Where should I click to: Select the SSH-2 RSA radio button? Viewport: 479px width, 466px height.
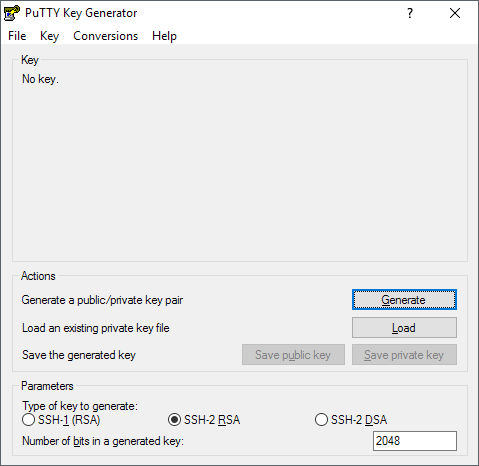204,420
